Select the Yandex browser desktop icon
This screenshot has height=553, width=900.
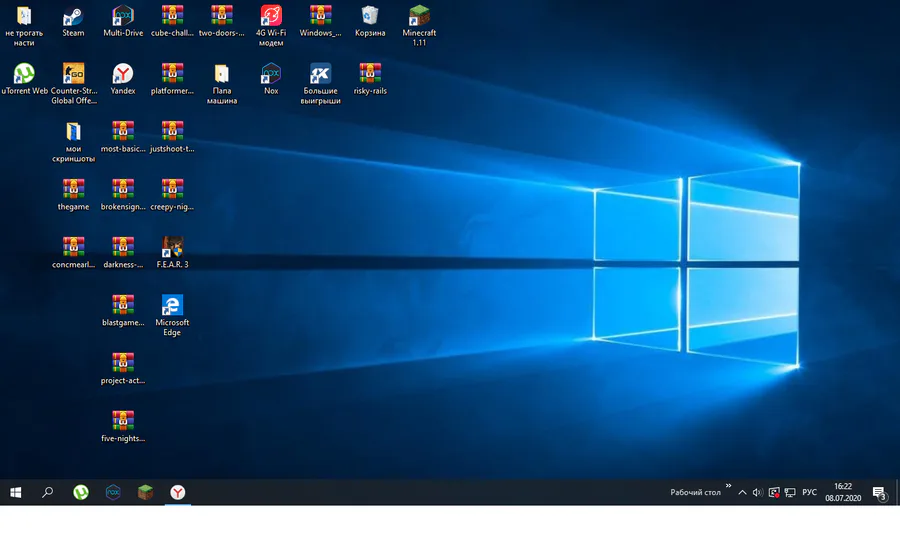pos(123,80)
